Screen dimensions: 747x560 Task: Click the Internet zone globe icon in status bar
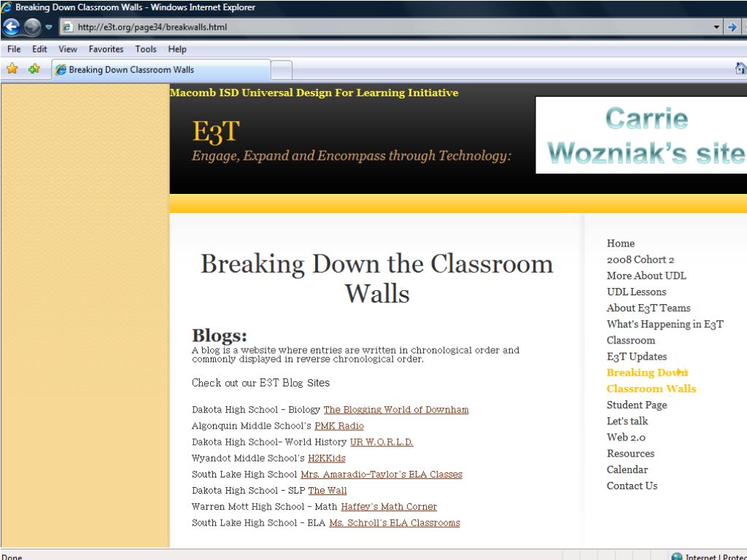(x=676, y=556)
